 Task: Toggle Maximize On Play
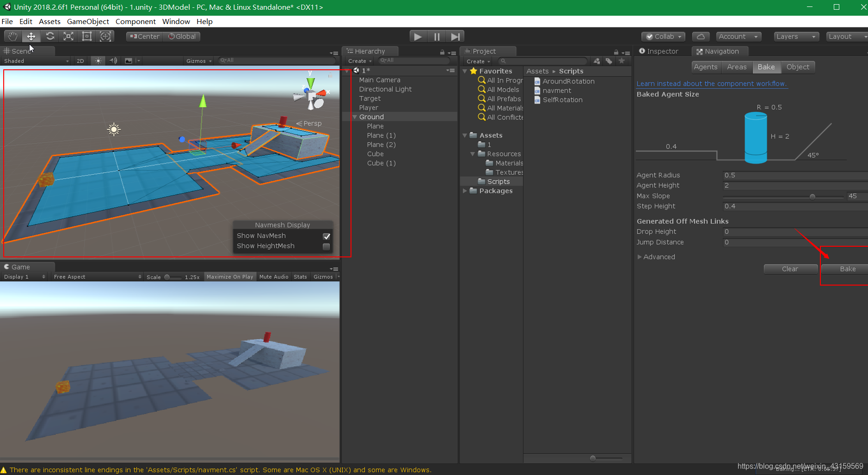coord(230,277)
